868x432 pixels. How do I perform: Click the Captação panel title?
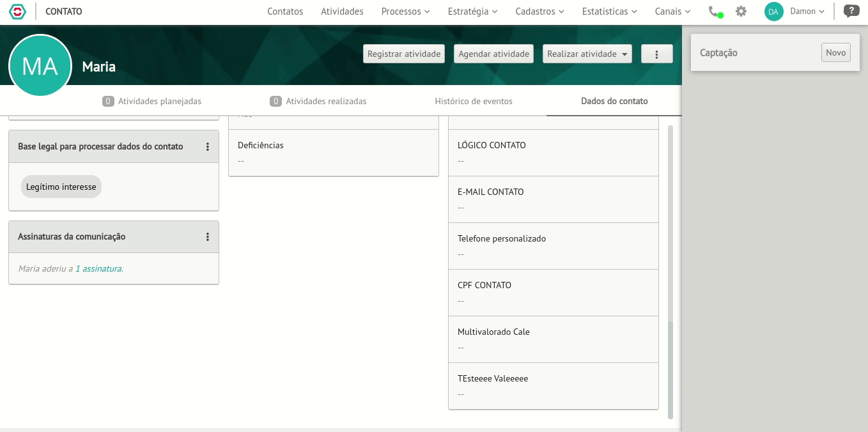coord(718,53)
